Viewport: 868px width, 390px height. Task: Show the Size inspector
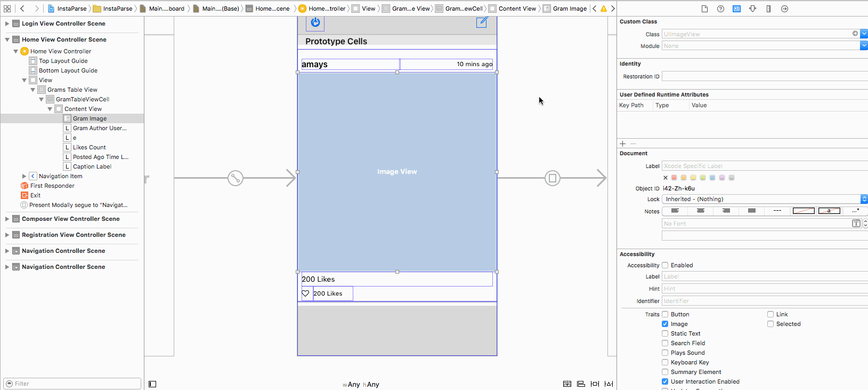pyautogui.click(x=768, y=9)
